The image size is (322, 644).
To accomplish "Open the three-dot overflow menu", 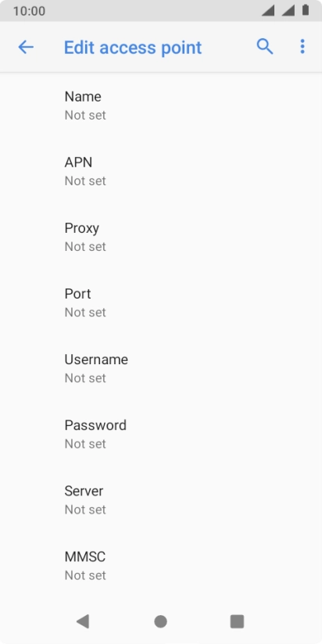I will pos(302,47).
